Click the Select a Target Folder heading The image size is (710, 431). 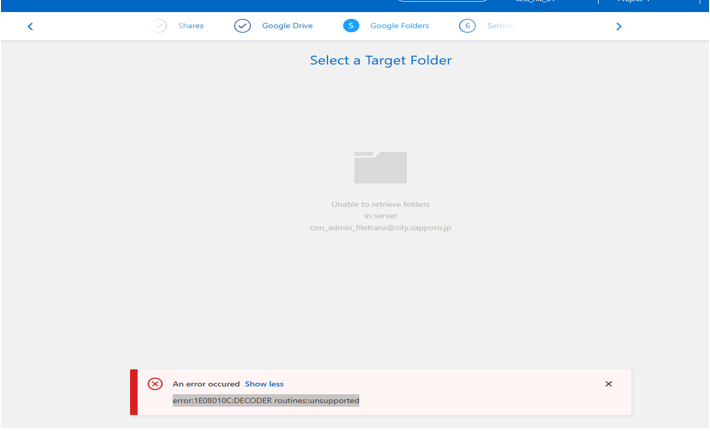pos(380,60)
